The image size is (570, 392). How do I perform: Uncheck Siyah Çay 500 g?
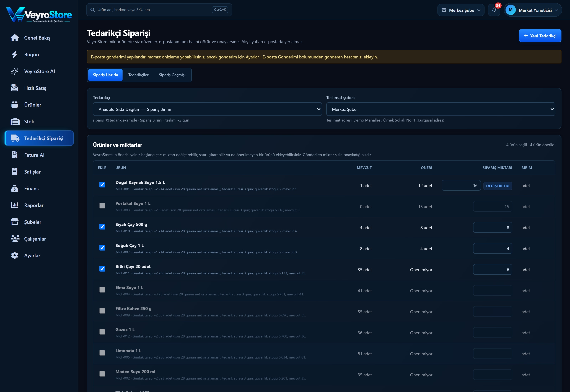[x=102, y=226]
